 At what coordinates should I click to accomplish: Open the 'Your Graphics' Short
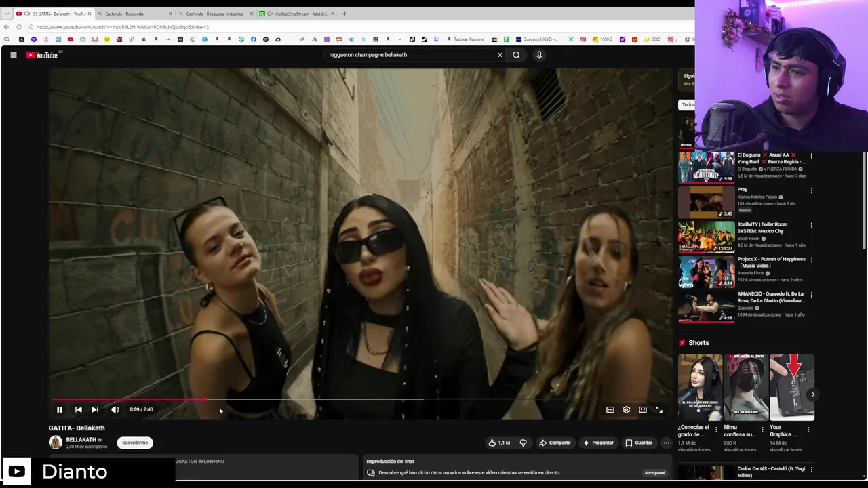pyautogui.click(x=792, y=387)
